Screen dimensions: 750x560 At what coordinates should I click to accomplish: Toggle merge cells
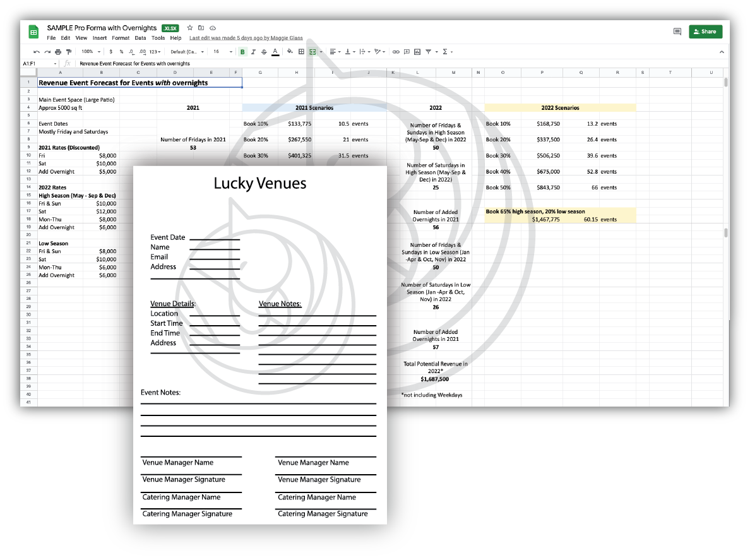coord(313,52)
